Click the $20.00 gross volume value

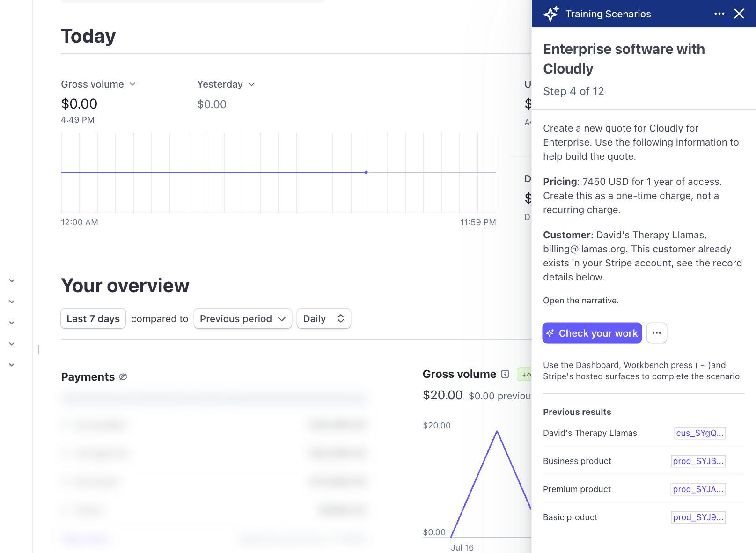pos(442,395)
